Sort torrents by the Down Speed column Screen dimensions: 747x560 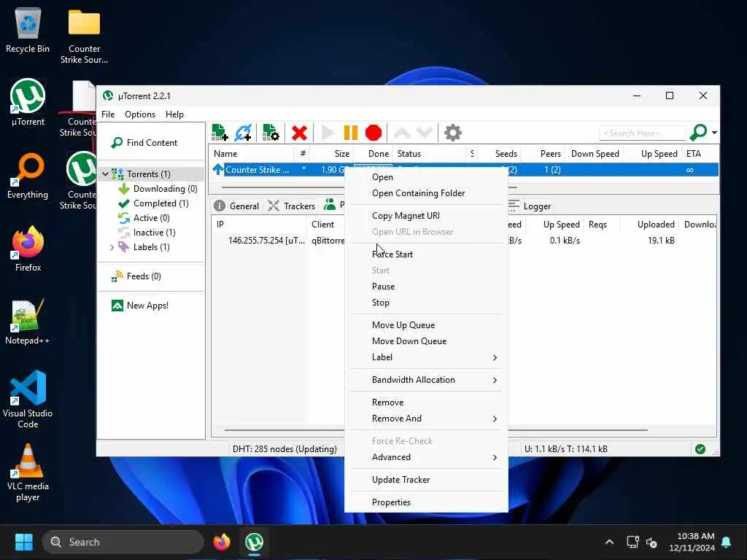click(595, 154)
